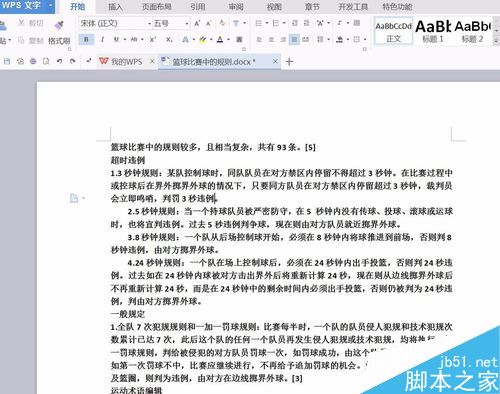The height and width of the screenshot is (394, 500).
Task: Click the increase indent icon
Action: (306, 23)
